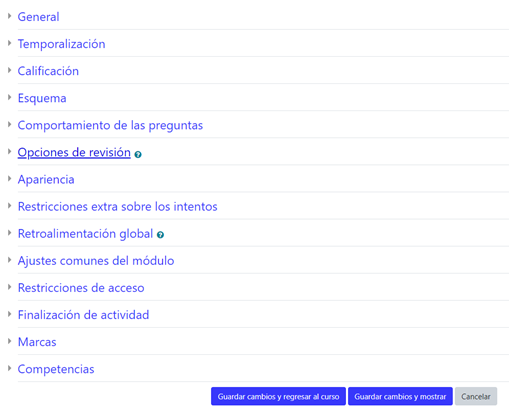509x409 pixels.
Task: Expand the Restricciones de acceso arrow
Action: click(x=9, y=287)
